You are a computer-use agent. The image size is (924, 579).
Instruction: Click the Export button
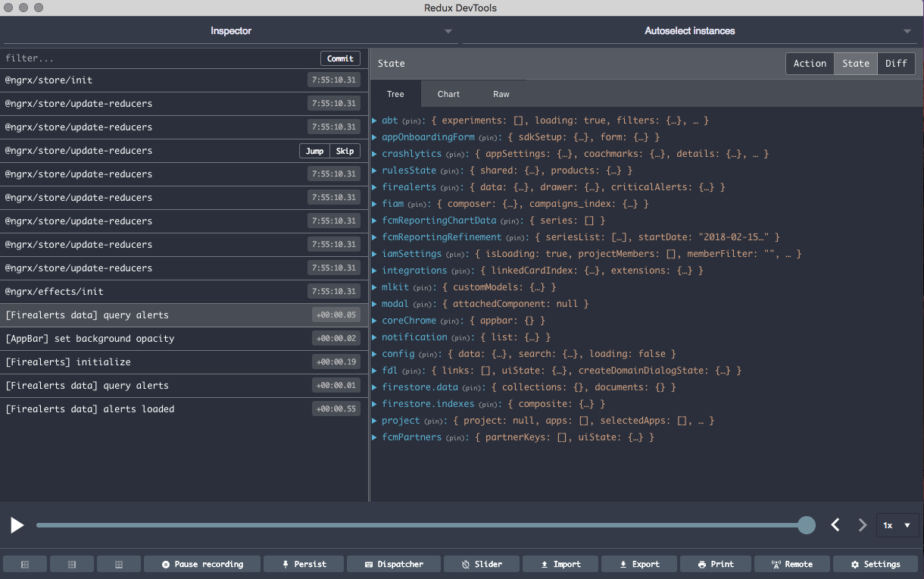(639, 564)
